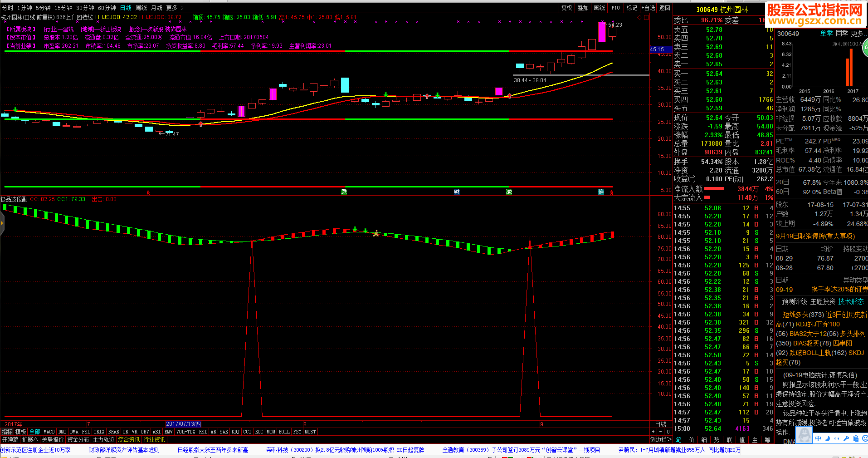Switch to the 60分钟 period tab
This screenshot has width=868, height=458.
click(x=107, y=8)
